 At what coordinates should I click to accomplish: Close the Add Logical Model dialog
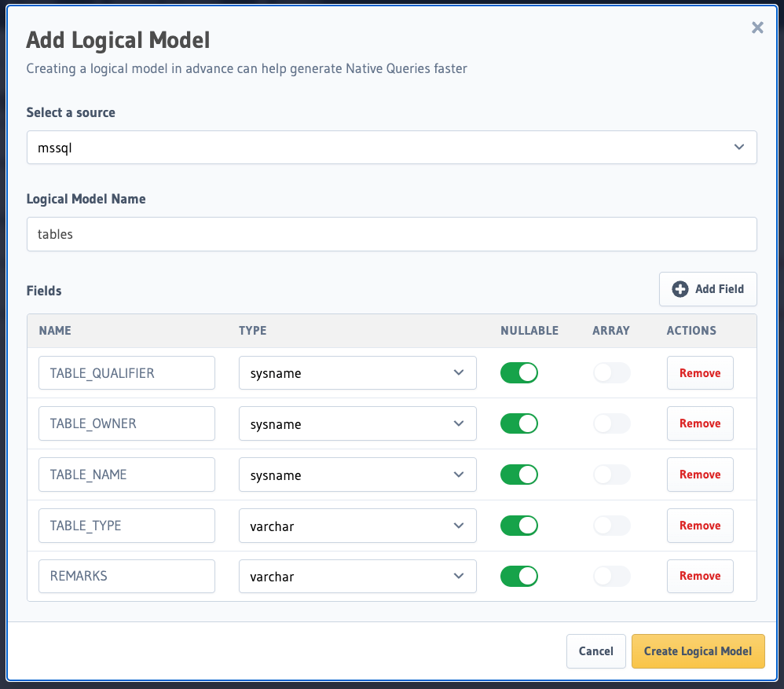[x=757, y=27]
